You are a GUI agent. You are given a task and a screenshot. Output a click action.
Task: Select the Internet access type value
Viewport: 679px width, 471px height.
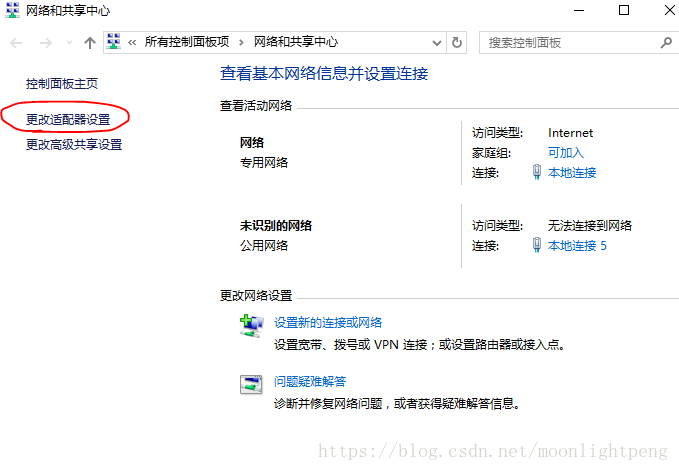click(x=570, y=133)
